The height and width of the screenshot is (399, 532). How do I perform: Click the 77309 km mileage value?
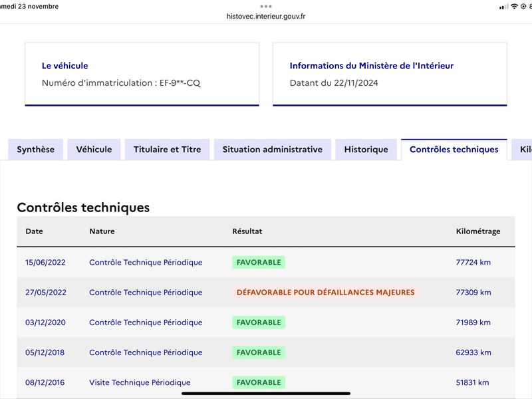[x=473, y=292]
